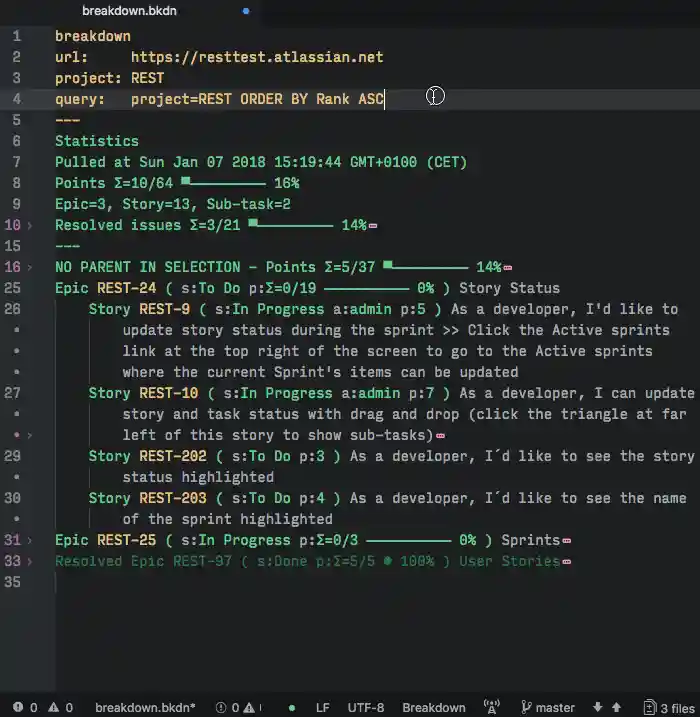The height and width of the screenshot is (717, 700).
Task: Click 'of the sprint highlighted' text
Action: [227, 519]
